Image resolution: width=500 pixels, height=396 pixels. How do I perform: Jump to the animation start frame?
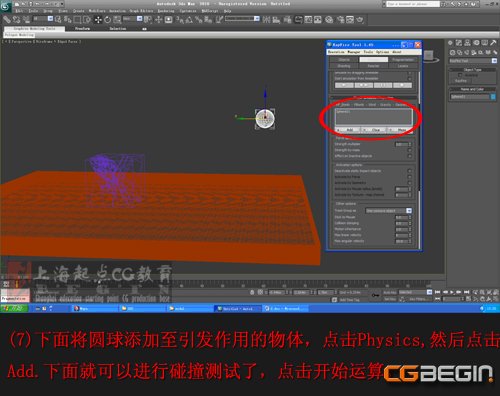pos(438,292)
